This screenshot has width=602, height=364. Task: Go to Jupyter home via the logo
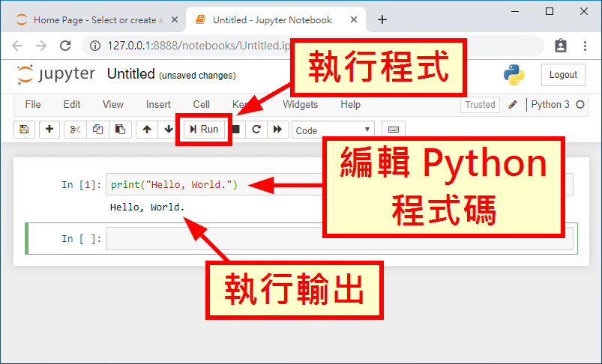point(55,74)
